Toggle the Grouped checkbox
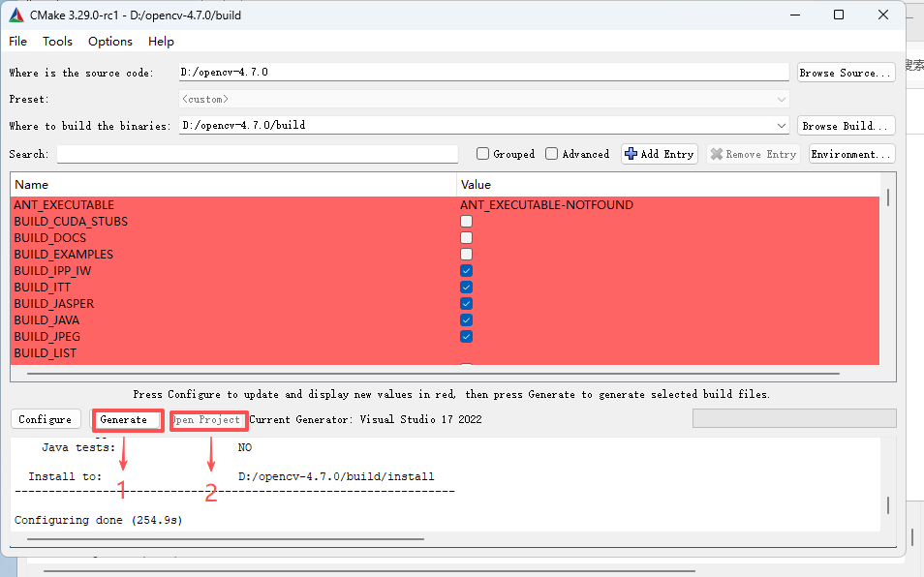 [482, 154]
